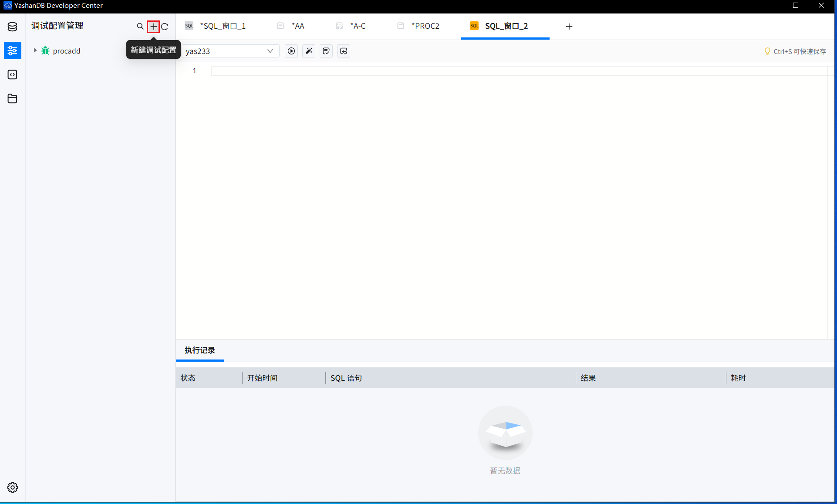Open the yas233 connection dropdown
Image resolution: width=837 pixels, height=504 pixels.
click(230, 51)
